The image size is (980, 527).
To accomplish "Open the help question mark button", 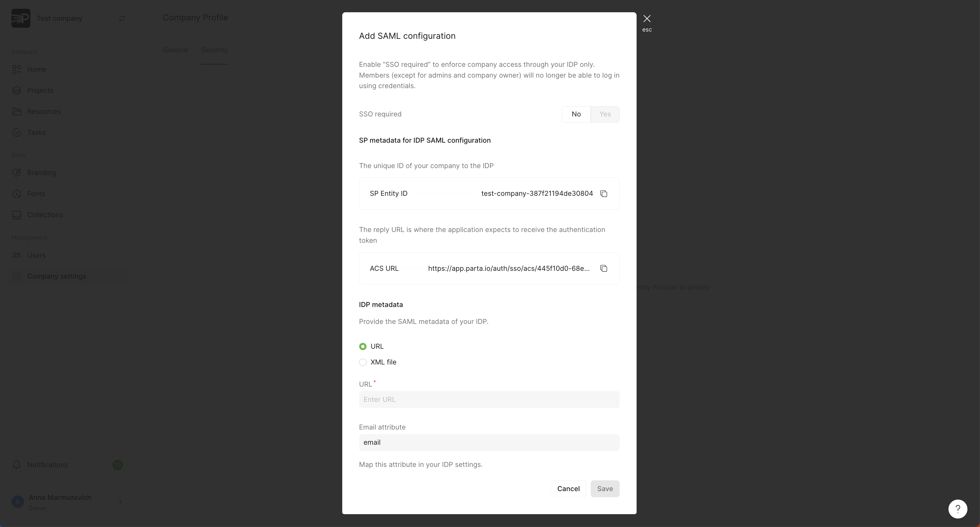I will 958,509.
